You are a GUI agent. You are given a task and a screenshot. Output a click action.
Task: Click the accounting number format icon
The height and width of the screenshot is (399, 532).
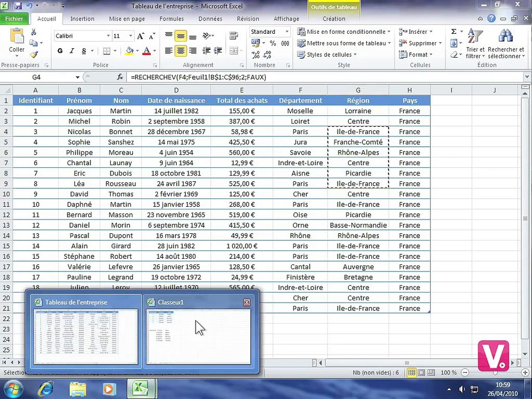coord(255,43)
